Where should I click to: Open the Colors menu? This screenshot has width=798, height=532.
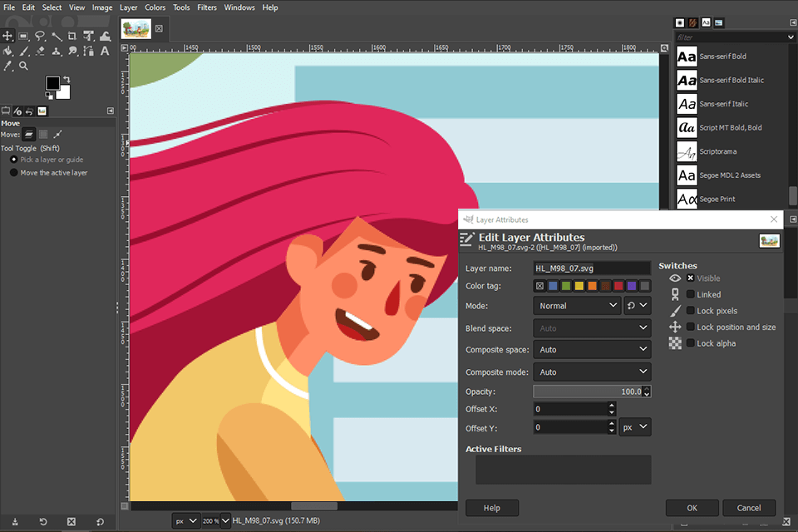pyautogui.click(x=155, y=7)
